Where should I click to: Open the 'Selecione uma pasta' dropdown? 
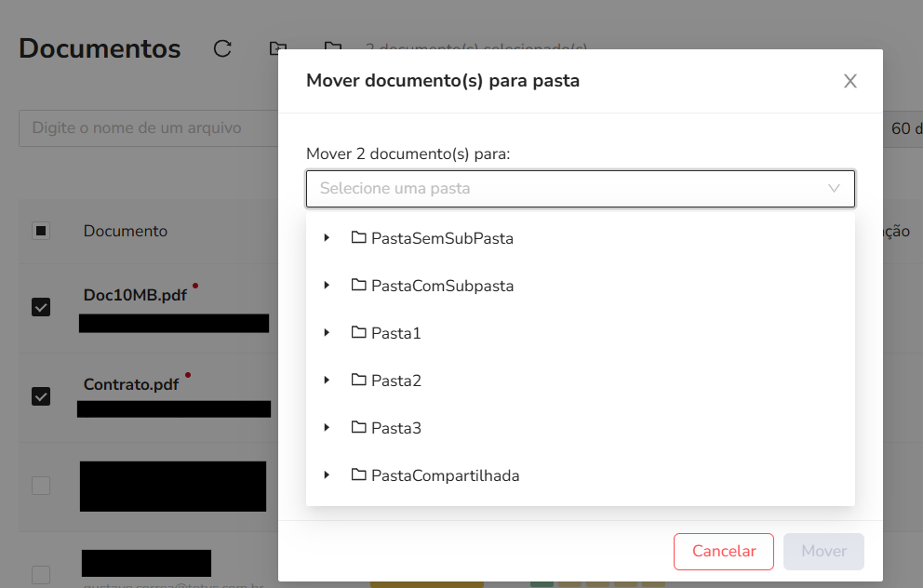[x=580, y=188]
